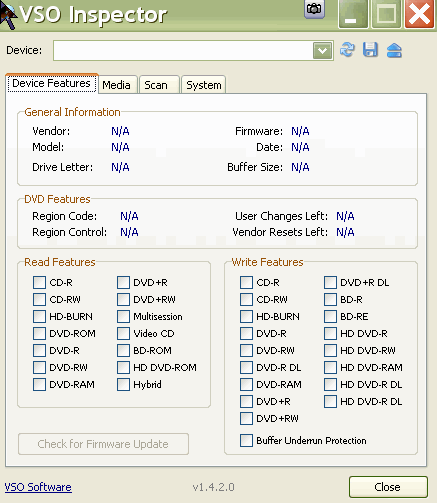Click the N/A value next to Date

(x=300, y=147)
